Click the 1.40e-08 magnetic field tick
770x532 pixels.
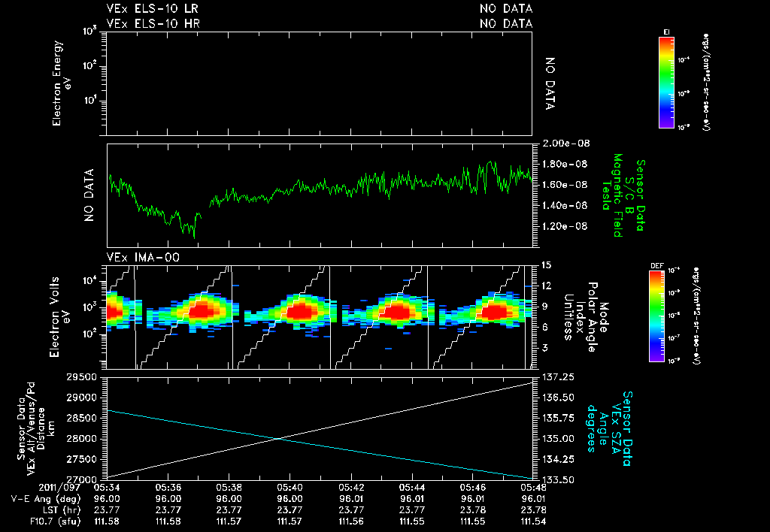click(x=565, y=205)
